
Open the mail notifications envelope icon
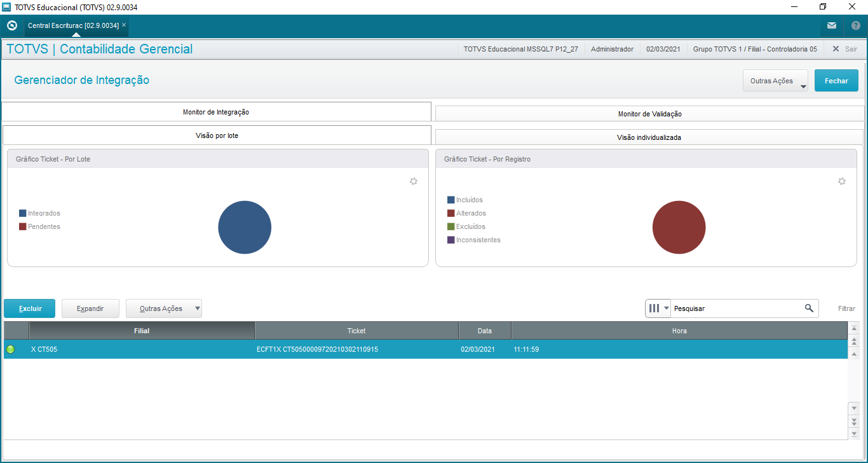pyautogui.click(x=832, y=25)
